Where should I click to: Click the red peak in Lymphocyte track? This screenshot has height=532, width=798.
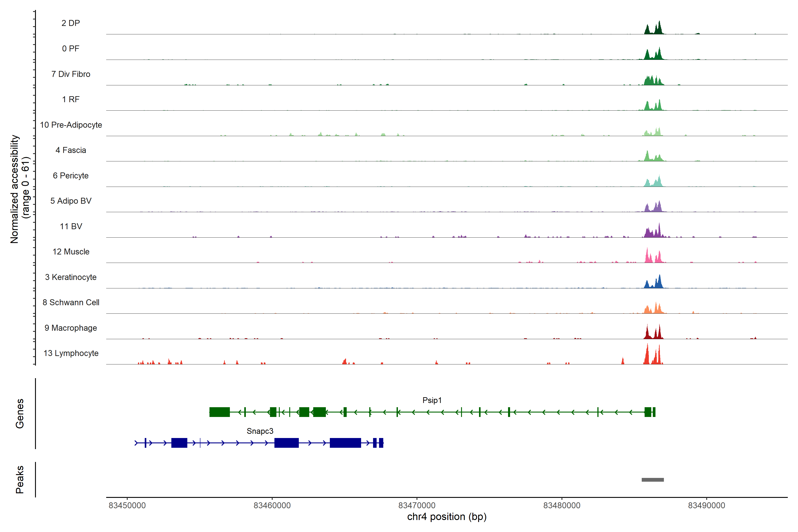pos(647,356)
